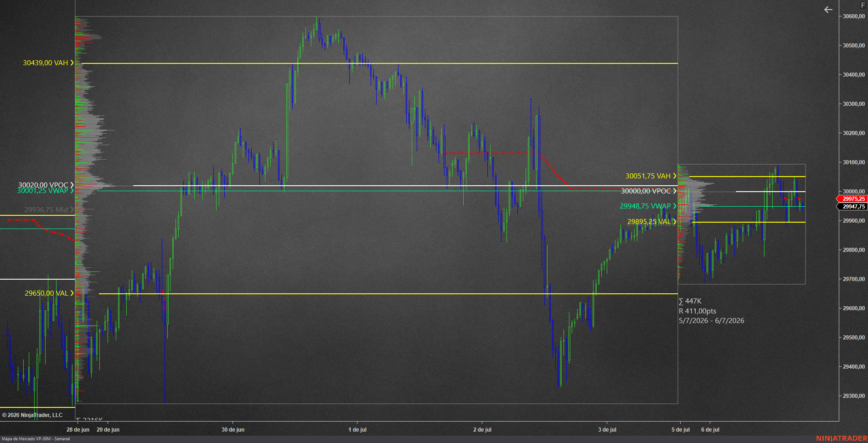Click the F fixed-scale button on price axis
This screenshot has width=868, height=443.
coord(863,5)
